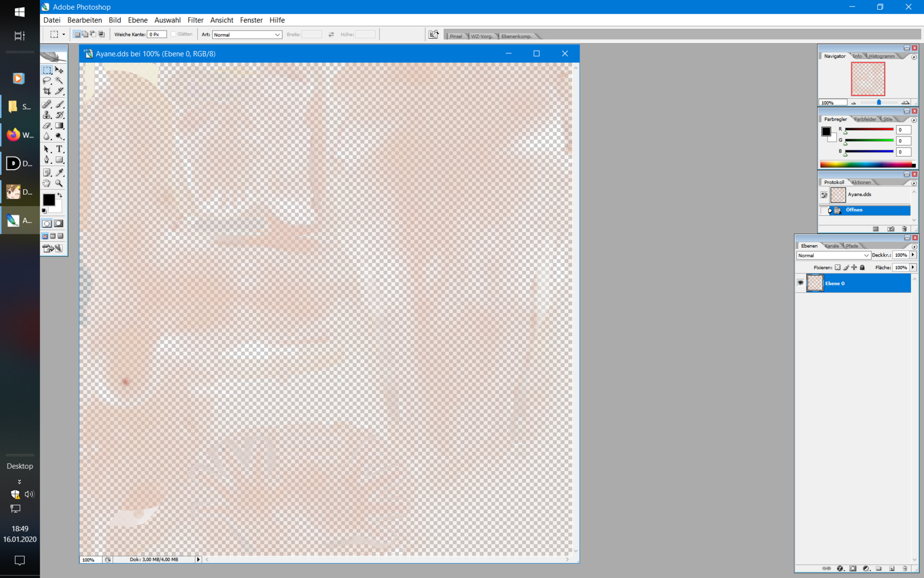Select the History Brush tool
Screen dimensions: 924x578
pos(59,115)
